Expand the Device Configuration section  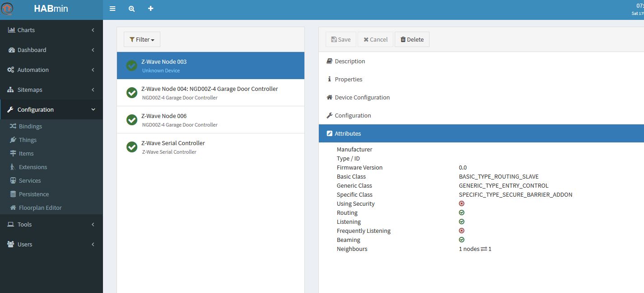[x=362, y=97]
